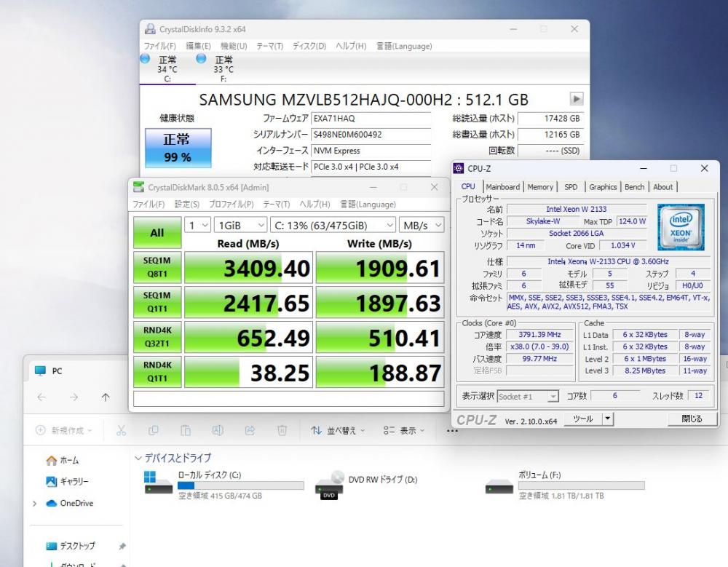The image size is (728, 567).
Task: Open the 表示 view dropdown in Explorer
Action: [x=403, y=430]
